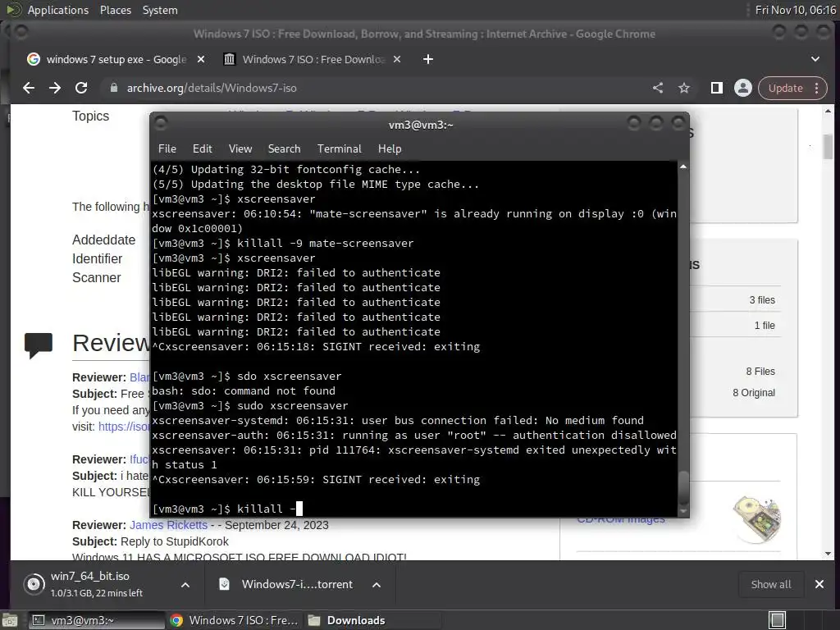Share this page icon in Chrome toolbar
The height and width of the screenshot is (630, 840).
click(x=658, y=88)
